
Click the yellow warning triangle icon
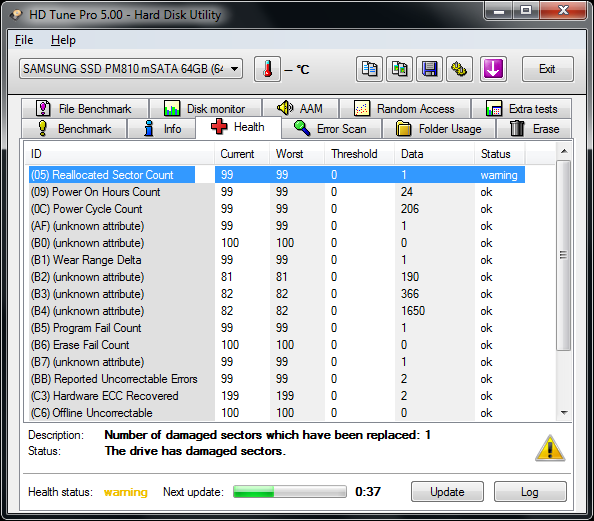pos(550,449)
